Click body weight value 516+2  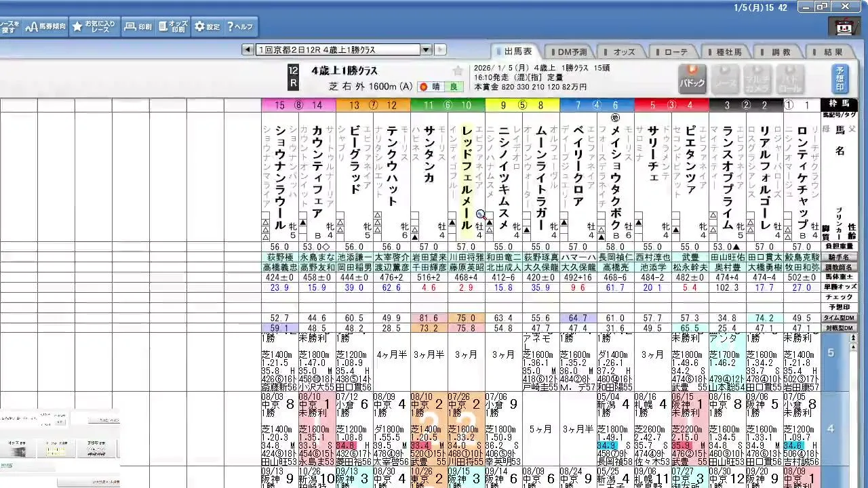point(429,277)
